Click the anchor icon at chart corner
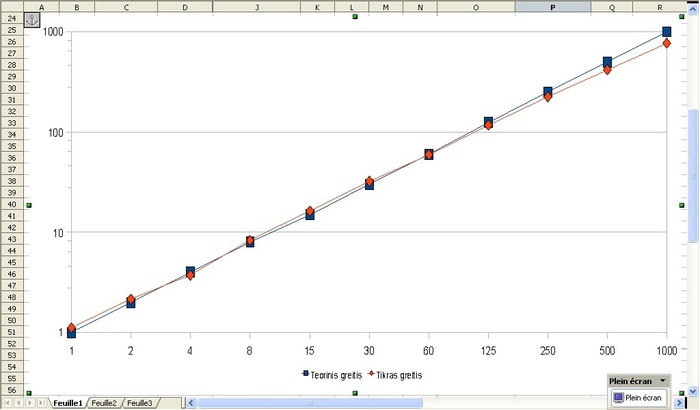700x410 pixels. click(32, 20)
